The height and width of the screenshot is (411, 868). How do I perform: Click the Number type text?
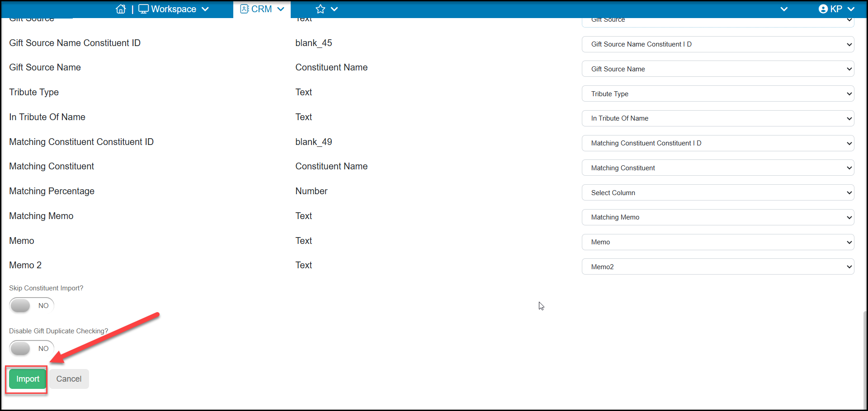pyautogui.click(x=311, y=191)
